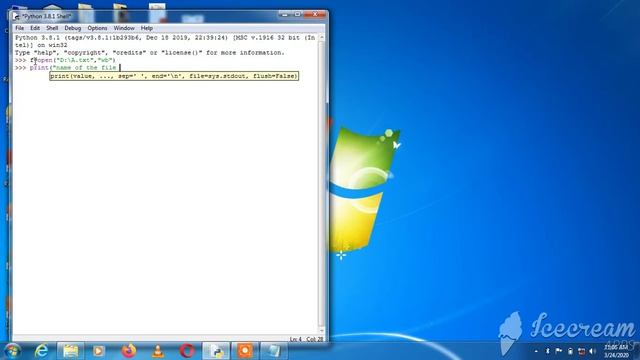This screenshot has width=640, height=360.
Task: Open Windows Explorer from the taskbar
Action: pyautogui.click(x=70, y=351)
